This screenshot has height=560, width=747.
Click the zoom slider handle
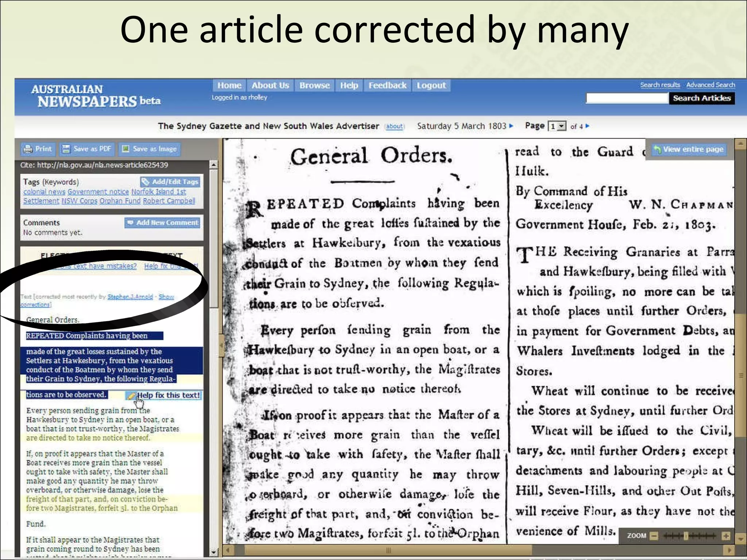click(686, 536)
